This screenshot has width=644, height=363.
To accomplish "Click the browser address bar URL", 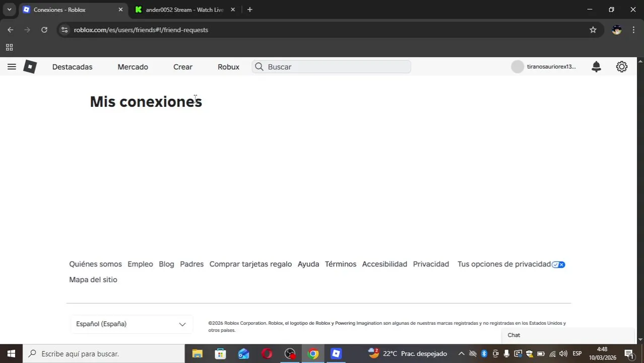I will 141,30.
